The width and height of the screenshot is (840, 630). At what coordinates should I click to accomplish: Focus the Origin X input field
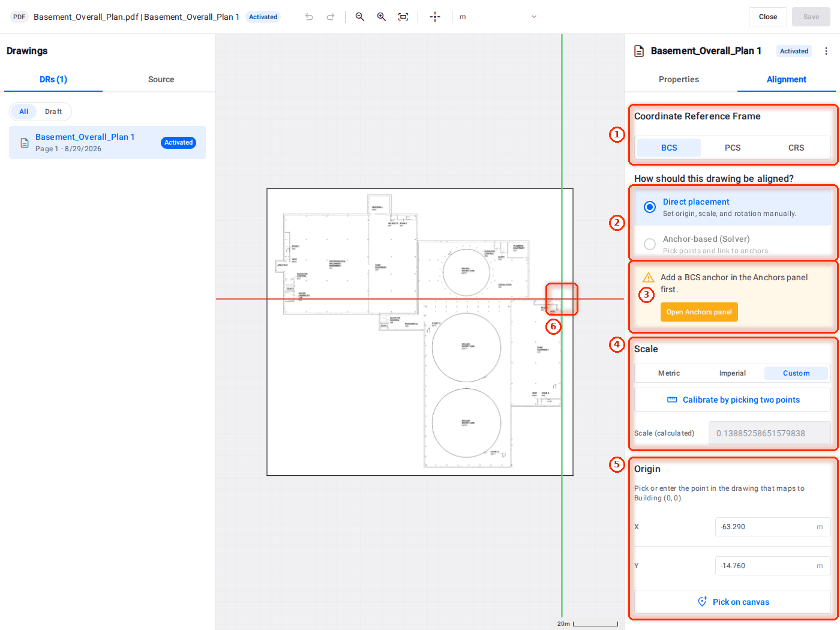(x=773, y=527)
